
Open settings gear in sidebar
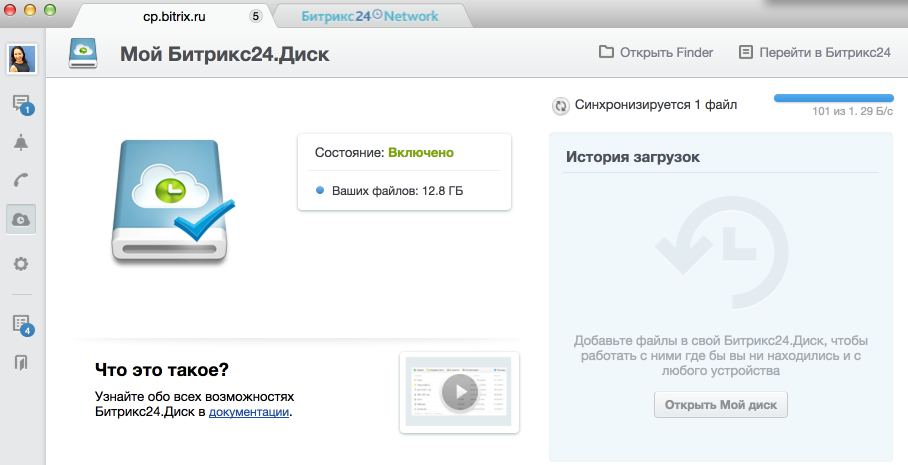pos(21,264)
